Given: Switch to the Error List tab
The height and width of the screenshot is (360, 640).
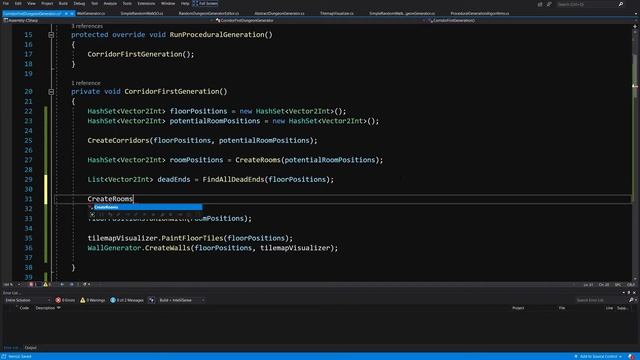Looking at the screenshot, I should (11, 348).
